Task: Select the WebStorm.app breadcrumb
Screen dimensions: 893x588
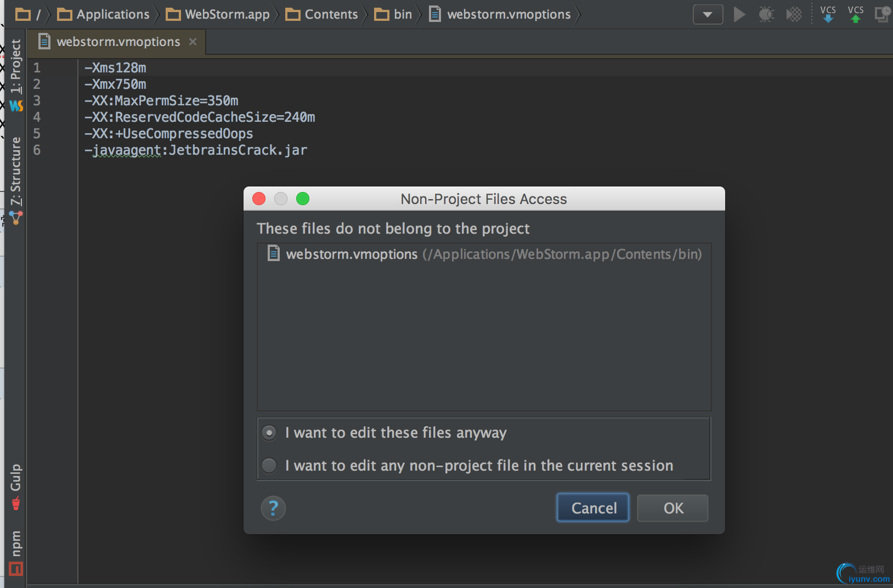Action: pos(218,14)
